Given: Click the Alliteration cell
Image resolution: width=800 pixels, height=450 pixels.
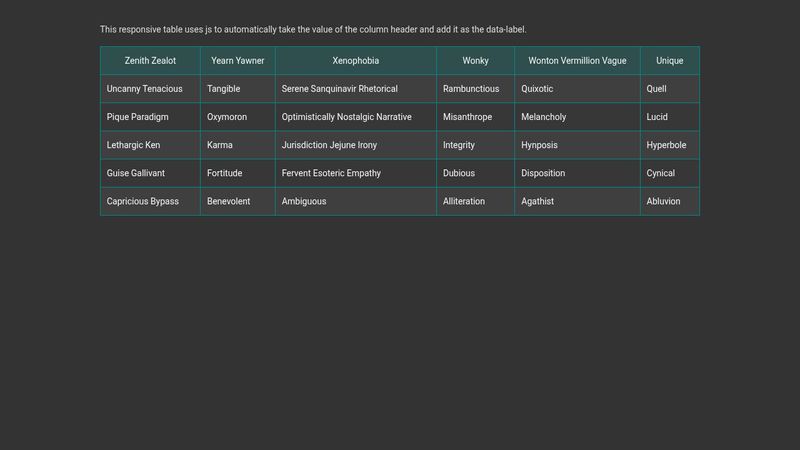Looking at the screenshot, I should (x=476, y=201).
